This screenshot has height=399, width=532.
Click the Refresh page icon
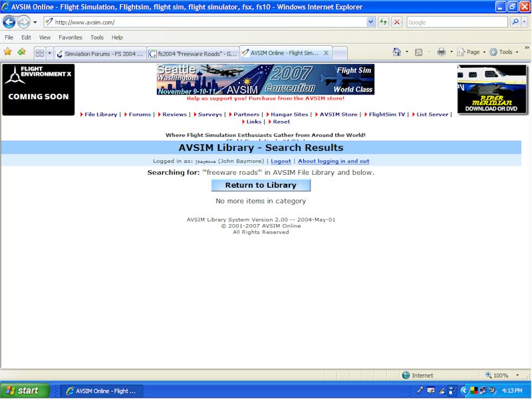click(x=384, y=23)
